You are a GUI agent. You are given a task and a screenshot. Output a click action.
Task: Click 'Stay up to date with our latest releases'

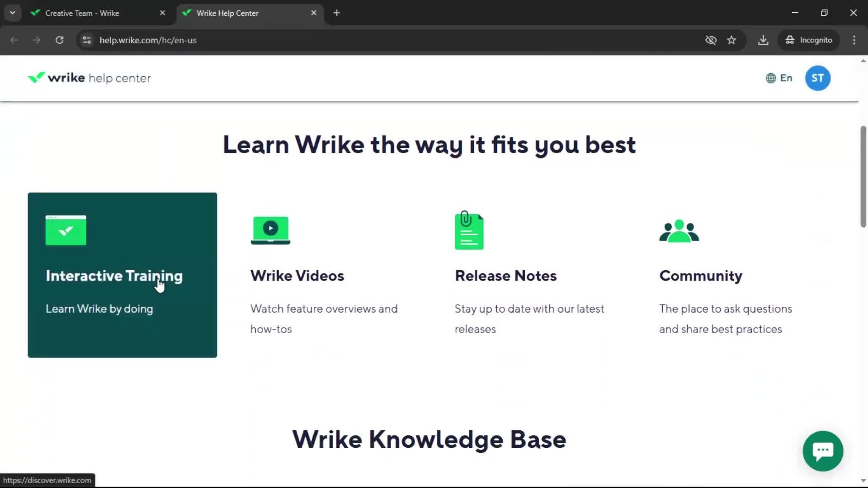click(529, 319)
